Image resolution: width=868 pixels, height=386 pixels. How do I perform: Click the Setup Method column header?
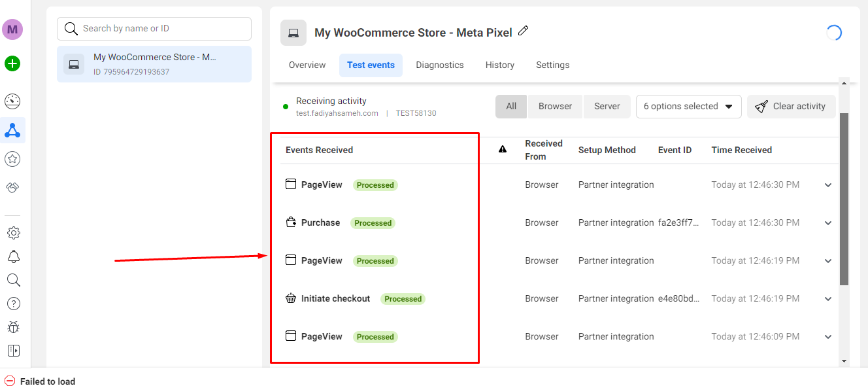point(607,150)
